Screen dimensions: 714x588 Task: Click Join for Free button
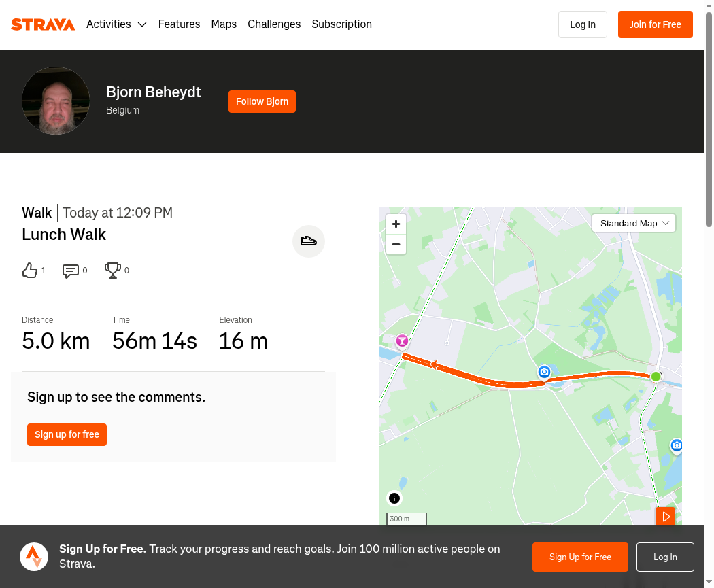pyautogui.click(x=655, y=24)
